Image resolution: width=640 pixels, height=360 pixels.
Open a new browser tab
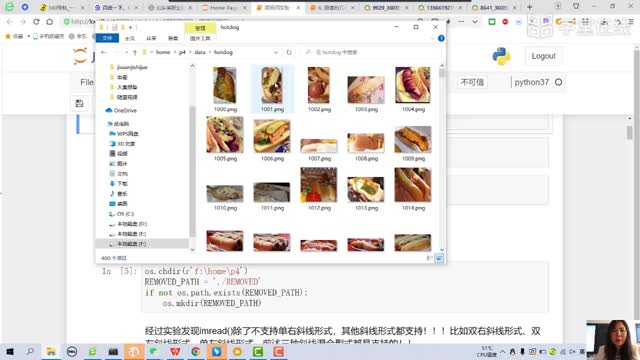tap(529, 7)
